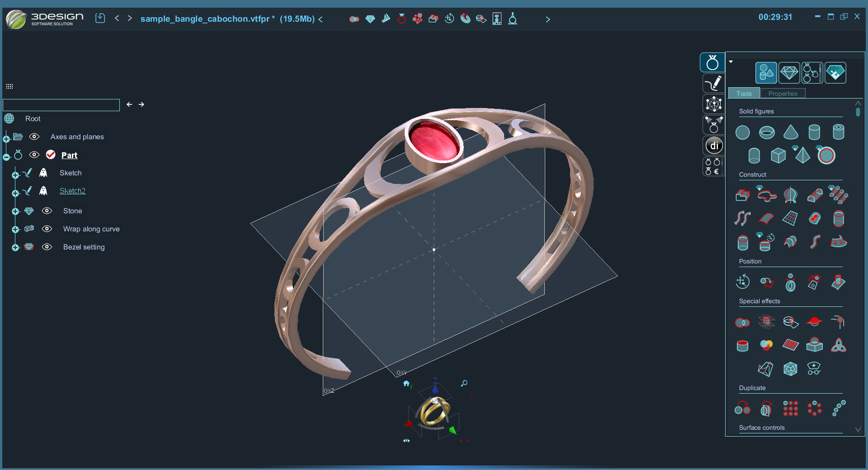Screen dimensions: 868x470
Task: Hide the Stone feature
Action: point(47,211)
